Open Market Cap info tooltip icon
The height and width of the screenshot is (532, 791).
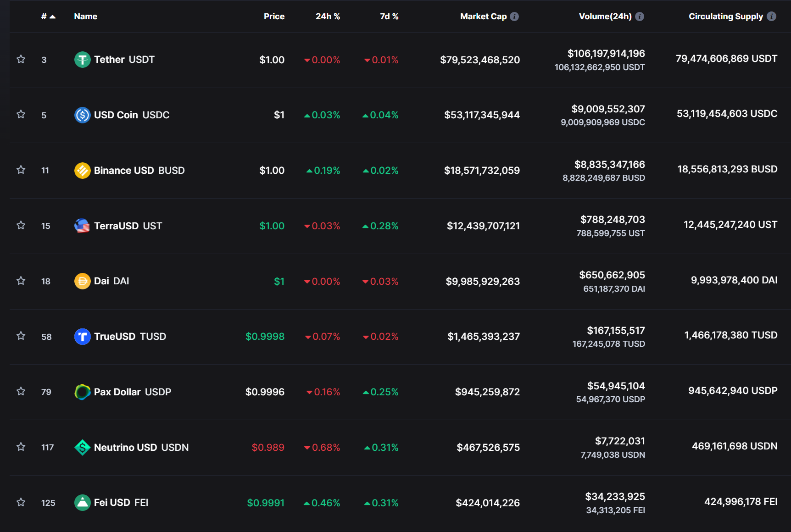pos(514,17)
